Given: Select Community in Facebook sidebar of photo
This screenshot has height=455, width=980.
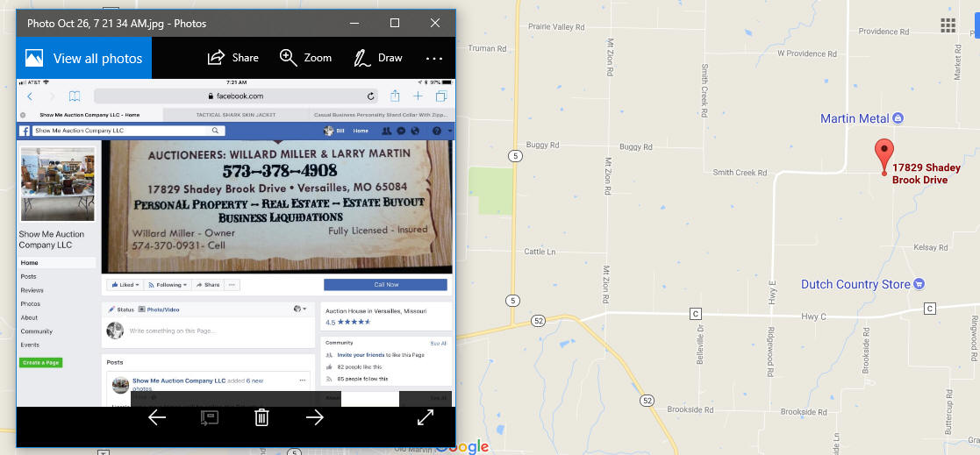Looking at the screenshot, I should point(36,331).
